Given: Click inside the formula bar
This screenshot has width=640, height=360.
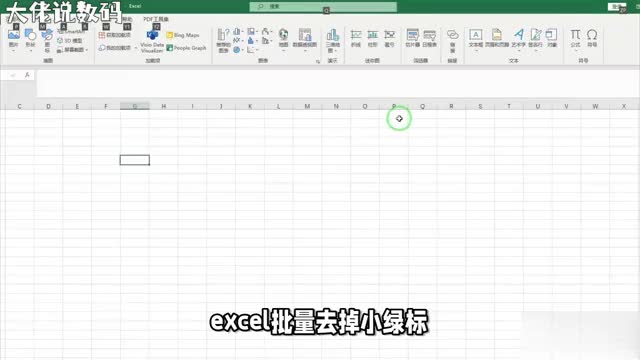Looking at the screenshot, I should (x=337, y=83).
